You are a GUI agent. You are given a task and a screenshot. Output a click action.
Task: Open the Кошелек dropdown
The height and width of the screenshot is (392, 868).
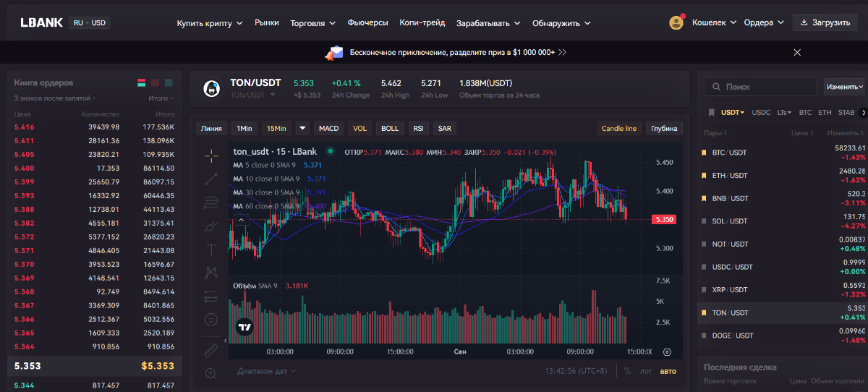tap(714, 22)
